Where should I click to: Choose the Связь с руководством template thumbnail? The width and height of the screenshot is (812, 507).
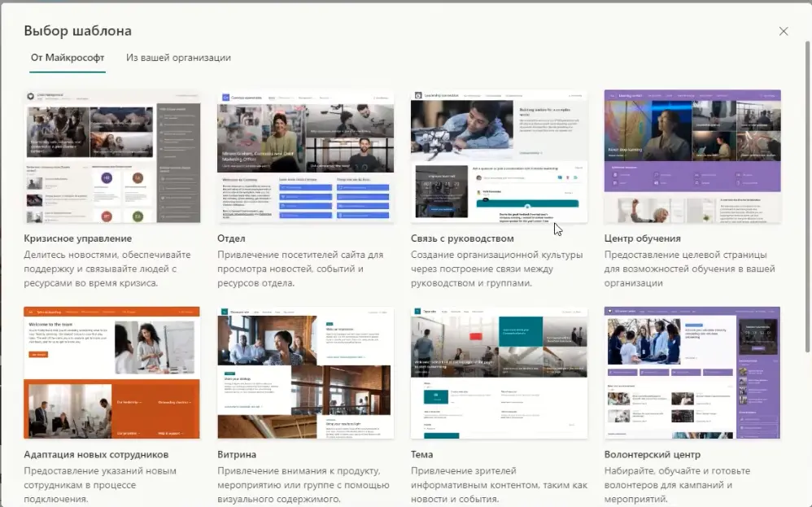tap(499, 156)
